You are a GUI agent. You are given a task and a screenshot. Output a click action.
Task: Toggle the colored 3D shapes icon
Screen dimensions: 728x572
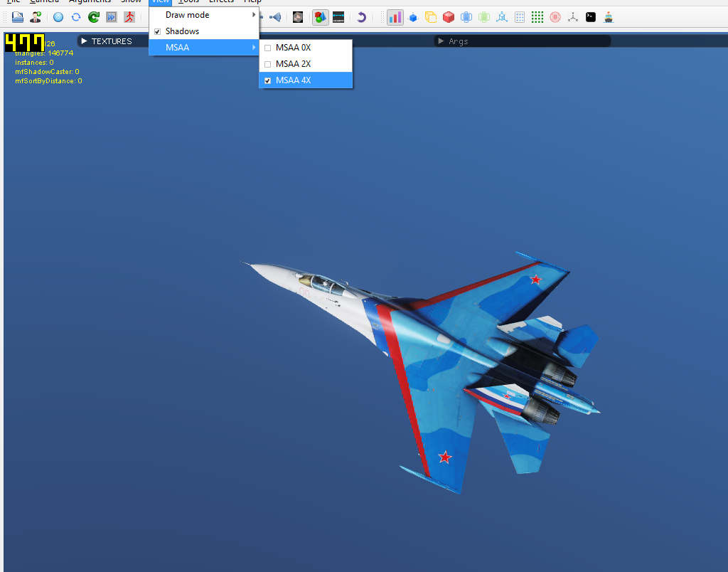click(321, 18)
